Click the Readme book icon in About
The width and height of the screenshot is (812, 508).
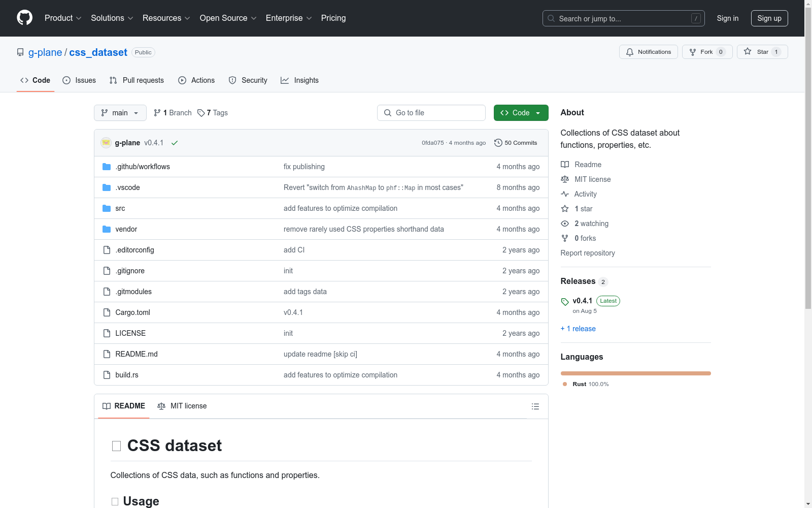pyautogui.click(x=565, y=165)
